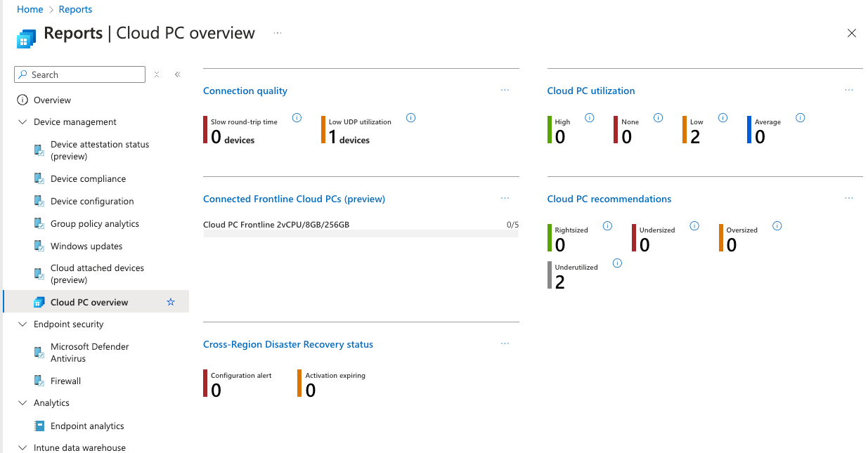Open the Cloud PC utilization report link
The height and width of the screenshot is (453, 868).
tap(591, 91)
